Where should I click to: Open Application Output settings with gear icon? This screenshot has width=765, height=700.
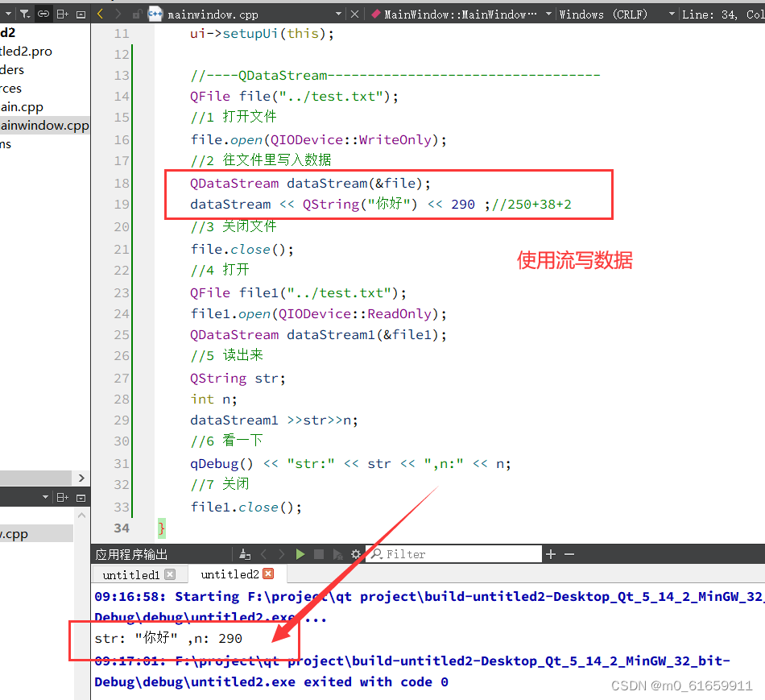coord(357,554)
